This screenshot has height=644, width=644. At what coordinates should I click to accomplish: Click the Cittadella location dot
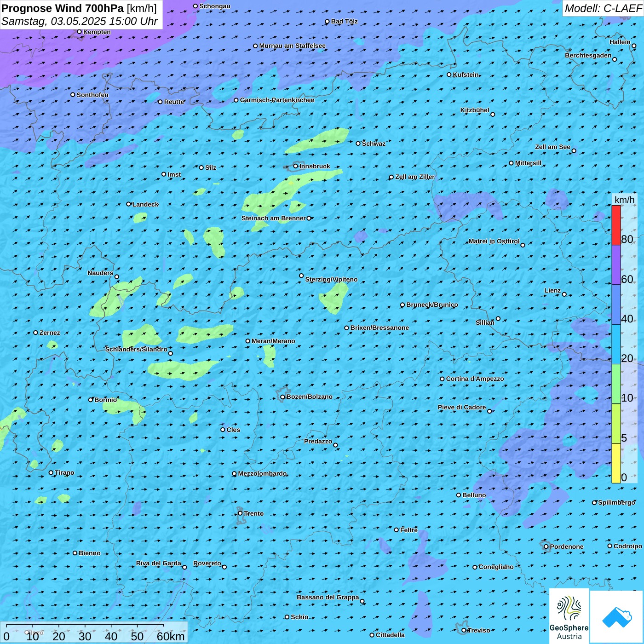(372, 635)
